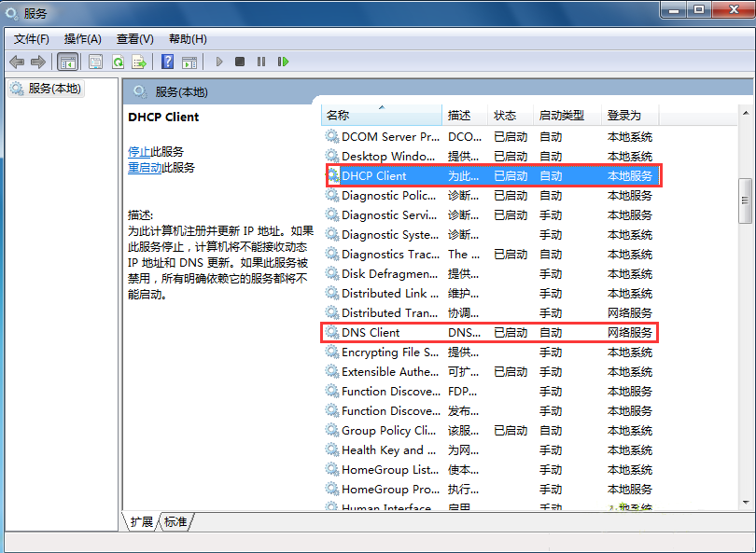Click the Refresh toolbar icon
The height and width of the screenshot is (553, 756).
pos(118,62)
